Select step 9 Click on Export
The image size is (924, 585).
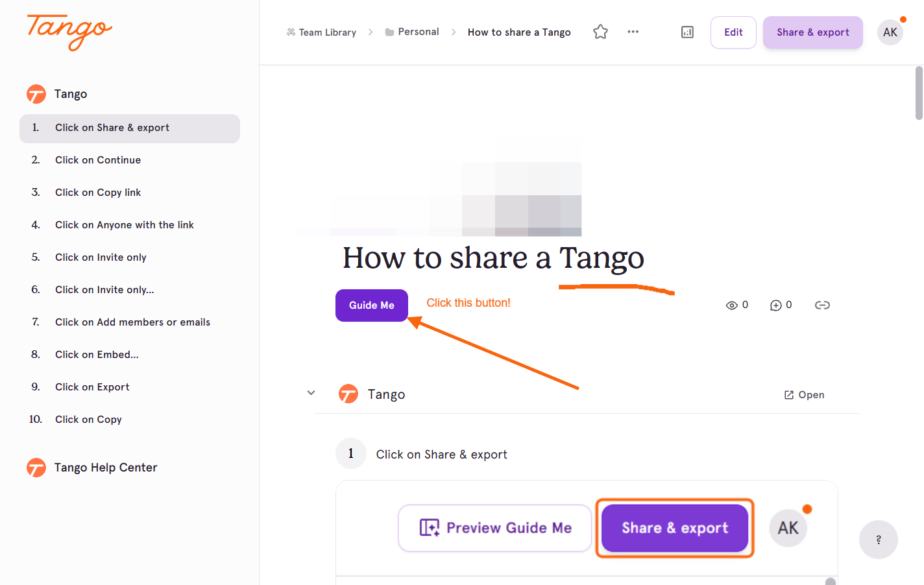coord(130,387)
